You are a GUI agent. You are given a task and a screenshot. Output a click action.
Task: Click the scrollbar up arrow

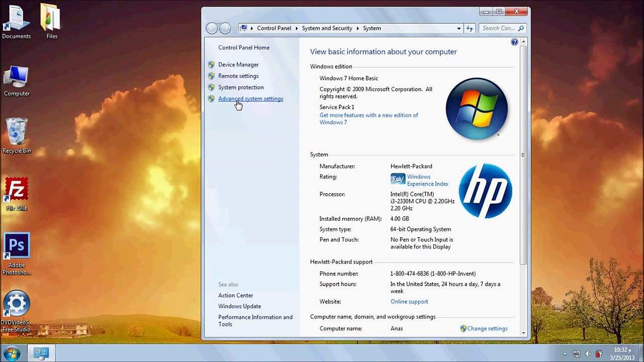pos(523,42)
